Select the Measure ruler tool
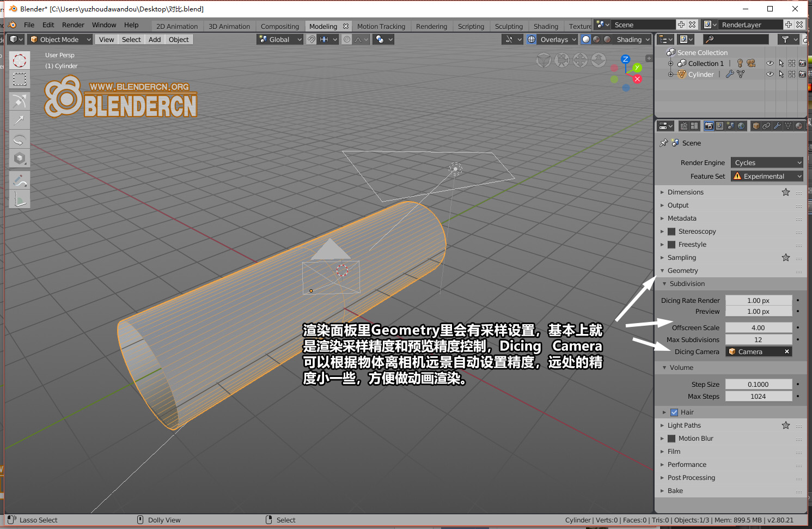This screenshot has width=812, height=529. point(20,199)
